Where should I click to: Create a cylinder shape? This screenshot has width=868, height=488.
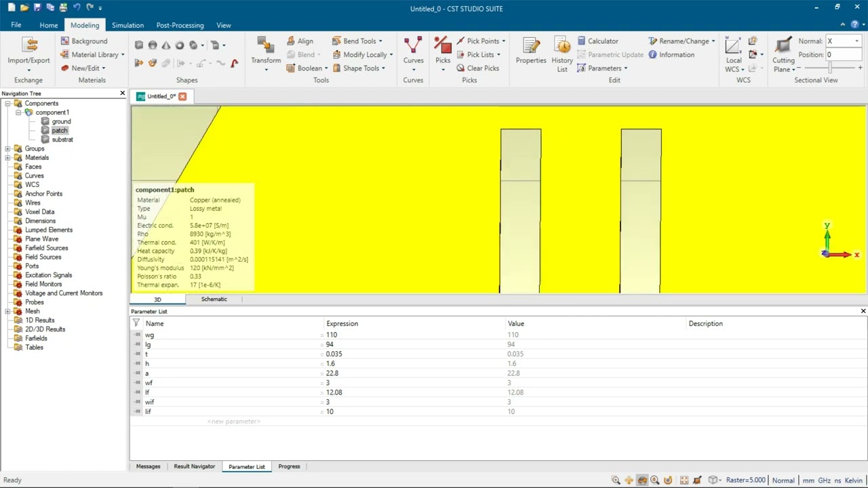193,45
